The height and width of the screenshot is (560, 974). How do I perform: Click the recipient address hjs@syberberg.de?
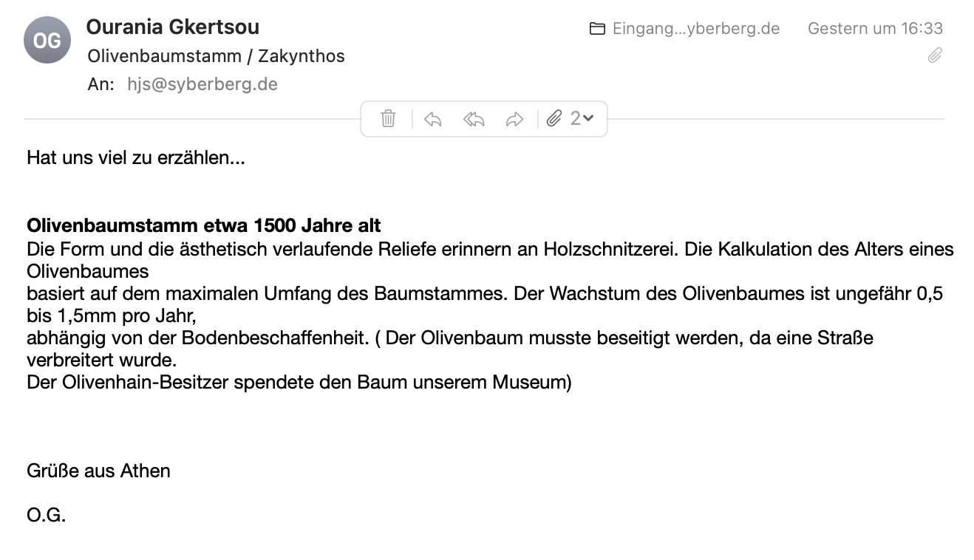(202, 84)
